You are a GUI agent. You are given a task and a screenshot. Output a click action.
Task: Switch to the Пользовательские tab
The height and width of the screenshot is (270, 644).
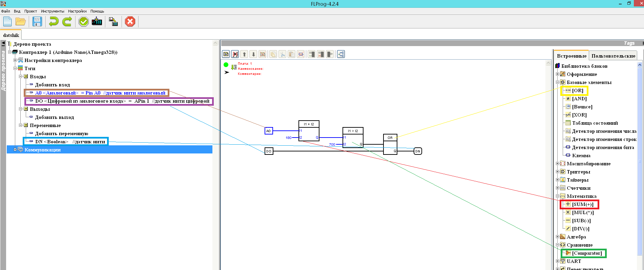click(613, 56)
